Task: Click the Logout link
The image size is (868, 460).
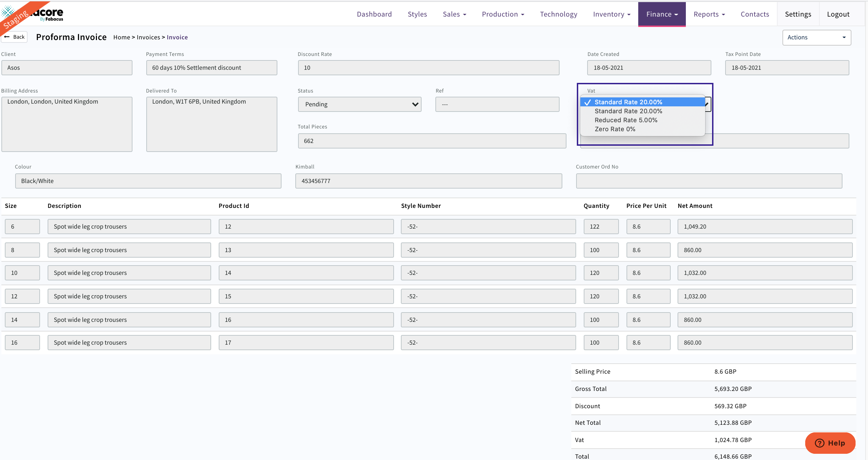Action: [x=838, y=14]
